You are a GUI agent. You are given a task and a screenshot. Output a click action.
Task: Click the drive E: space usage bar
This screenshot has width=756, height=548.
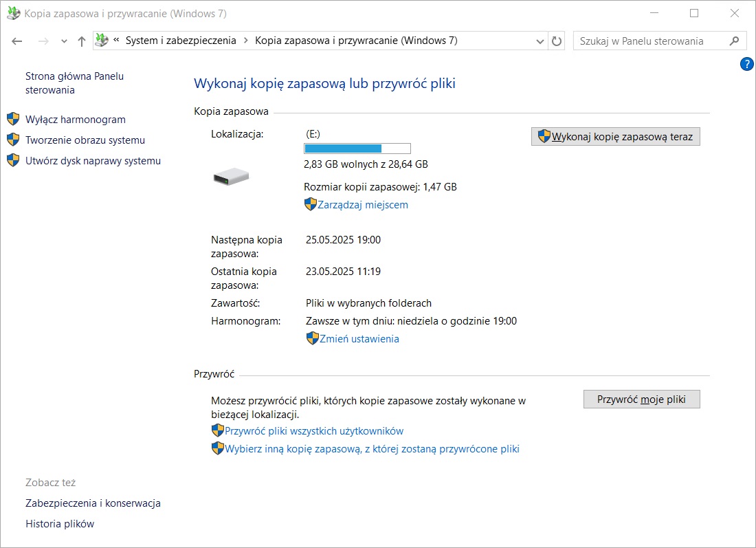[x=357, y=149]
